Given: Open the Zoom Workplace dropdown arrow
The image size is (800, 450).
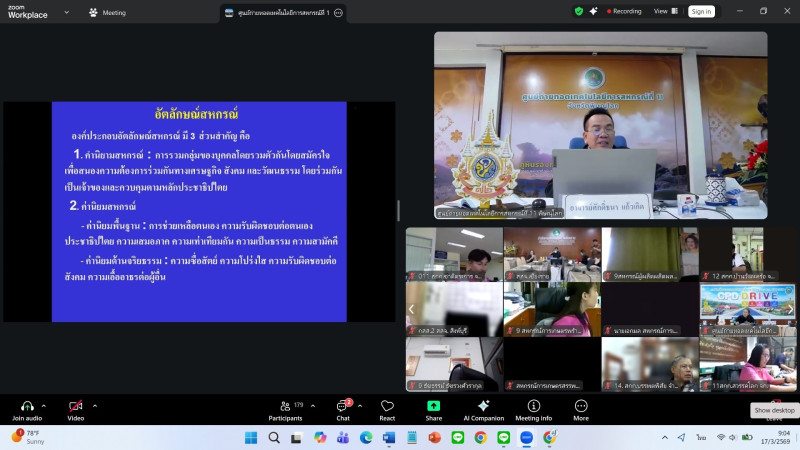Looking at the screenshot, I should click(x=66, y=13).
